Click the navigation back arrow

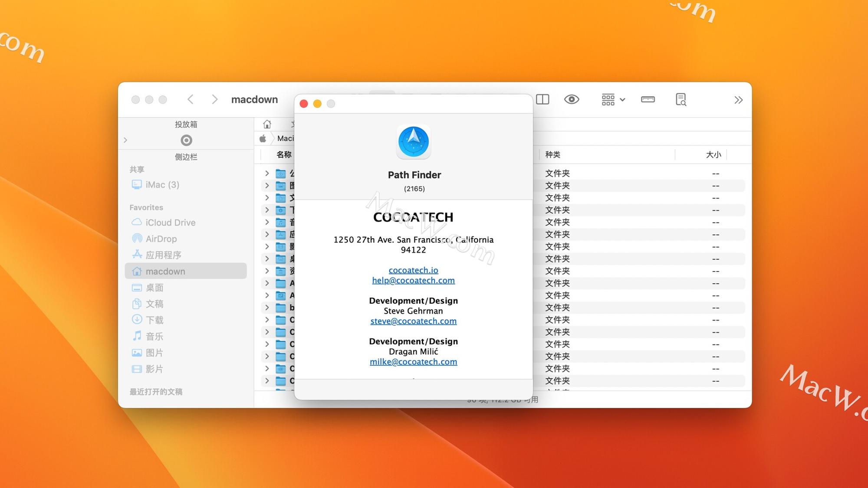190,99
